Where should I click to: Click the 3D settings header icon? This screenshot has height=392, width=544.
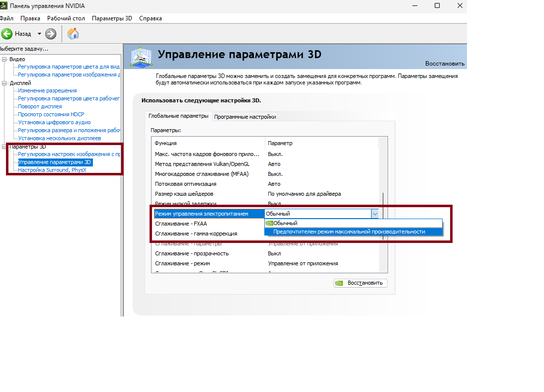click(x=141, y=57)
